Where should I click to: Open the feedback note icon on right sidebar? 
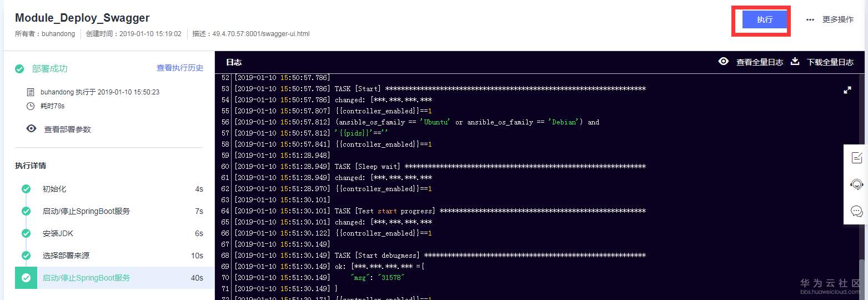click(x=856, y=158)
